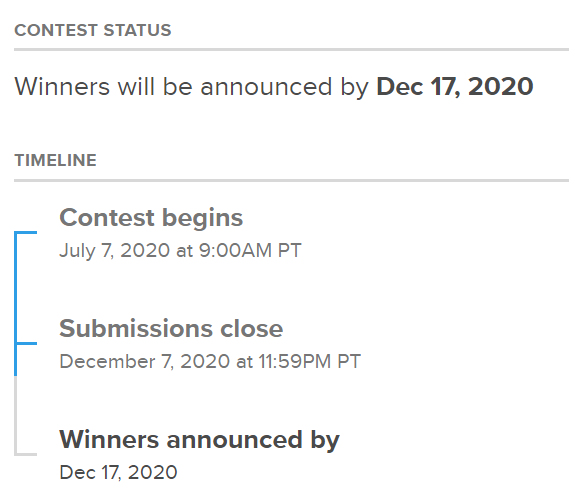Image resolution: width=575 pixels, height=495 pixels.
Task: Click the TIMELINE section heading
Action: pos(55,160)
